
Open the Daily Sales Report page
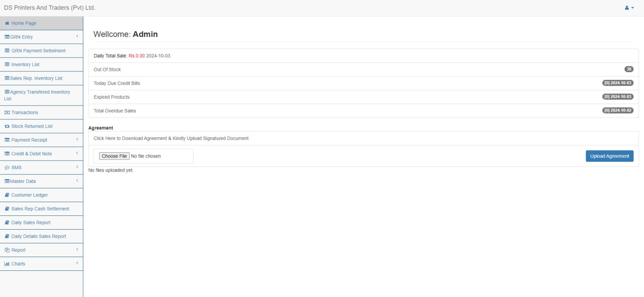tap(30, 222)
